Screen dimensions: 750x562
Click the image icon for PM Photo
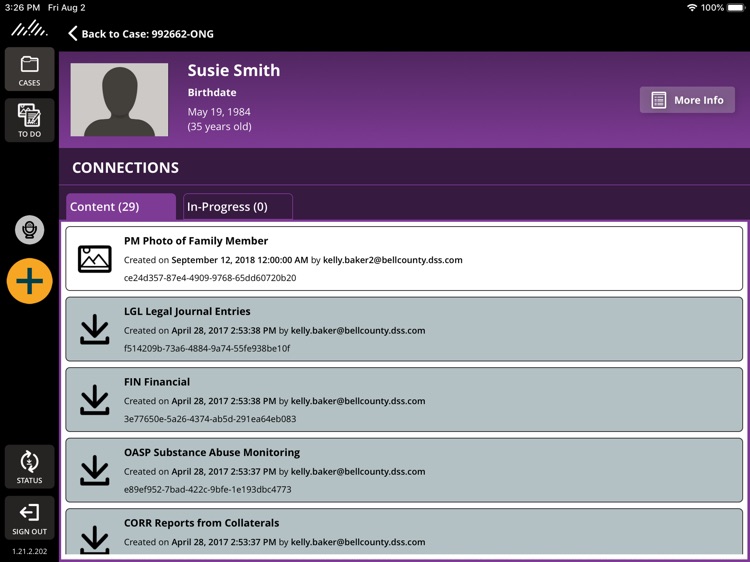(95, 259)
